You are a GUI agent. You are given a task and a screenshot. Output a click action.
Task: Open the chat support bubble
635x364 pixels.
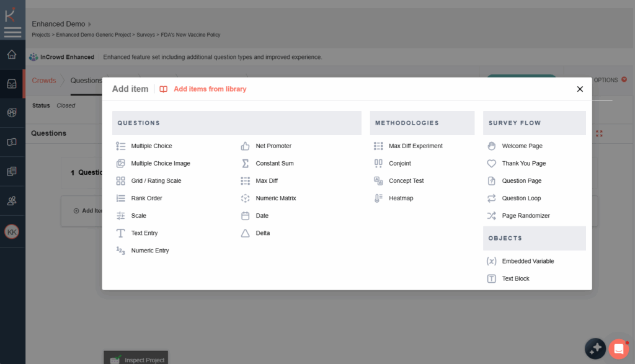pyautogui.click(x=618, y=348)
